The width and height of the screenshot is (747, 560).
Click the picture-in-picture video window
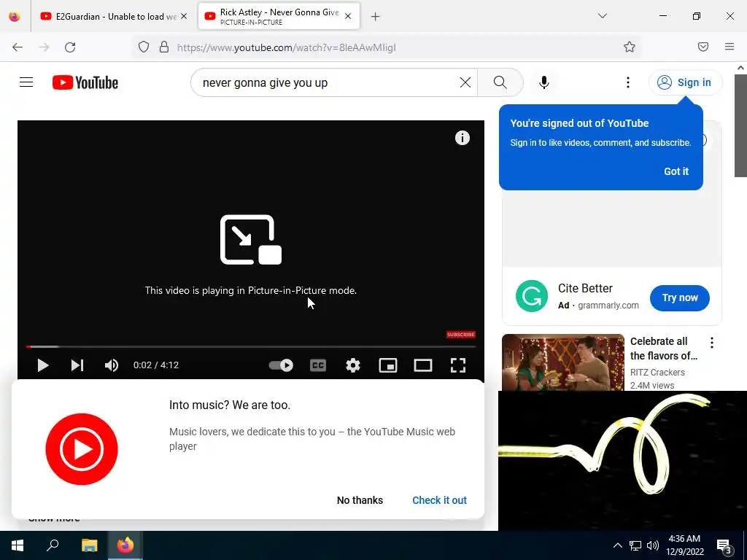[622, 460]
